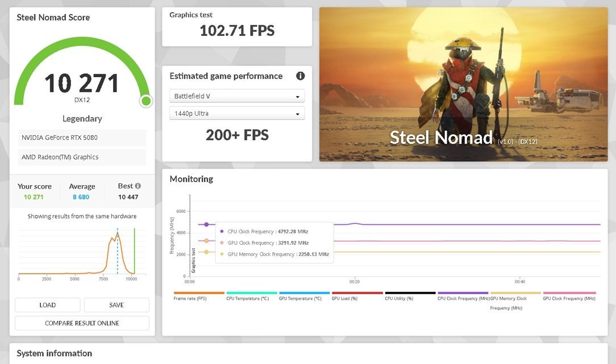Click your score value 10 271 in green
The height and width of the screenshot is (364, 616).
pos(34,197)
